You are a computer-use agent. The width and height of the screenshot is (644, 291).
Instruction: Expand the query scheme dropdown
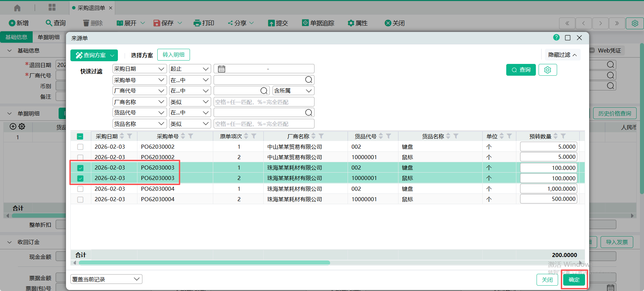(112, 56)
